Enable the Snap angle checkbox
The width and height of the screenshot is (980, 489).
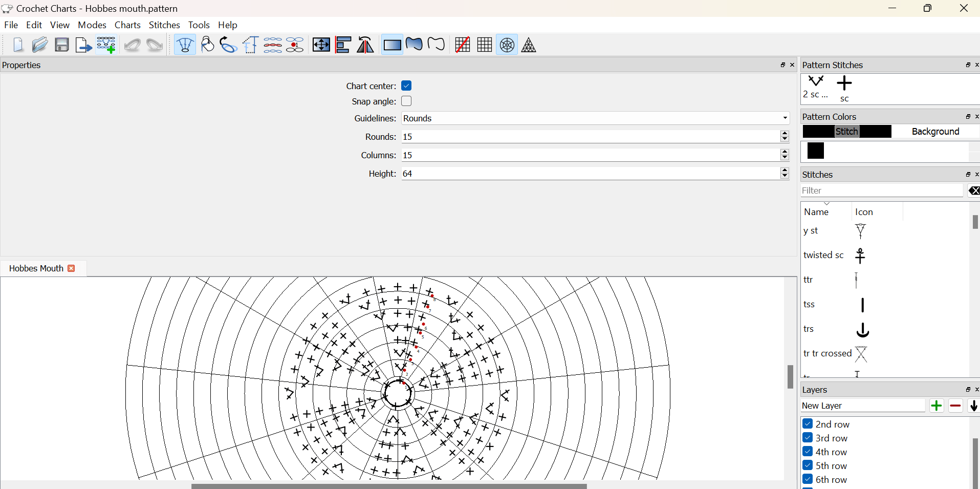[406, 101]
